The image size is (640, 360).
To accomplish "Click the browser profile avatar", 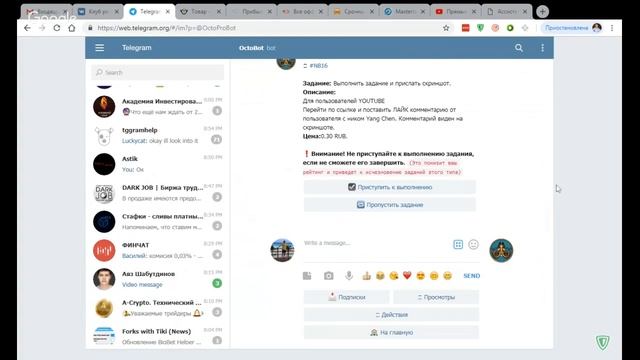I will (597, 28).
